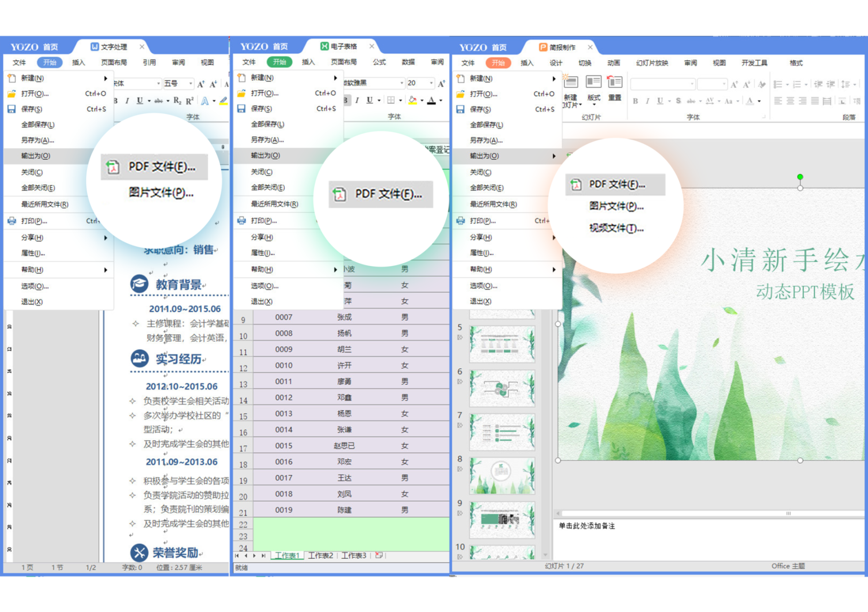Open 幻灯片放映 tab in presentation window
The image size is (868, 612).
tap(652, 63)
